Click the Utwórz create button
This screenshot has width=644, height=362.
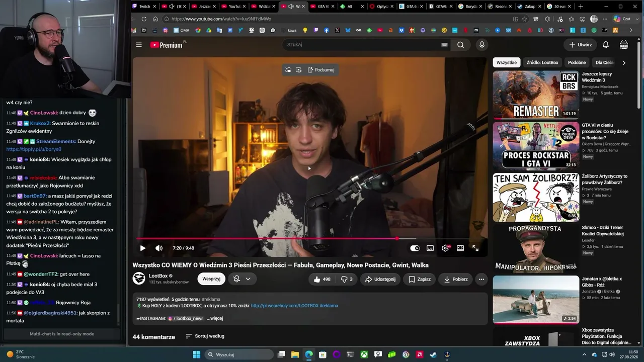tap(581, 45)
